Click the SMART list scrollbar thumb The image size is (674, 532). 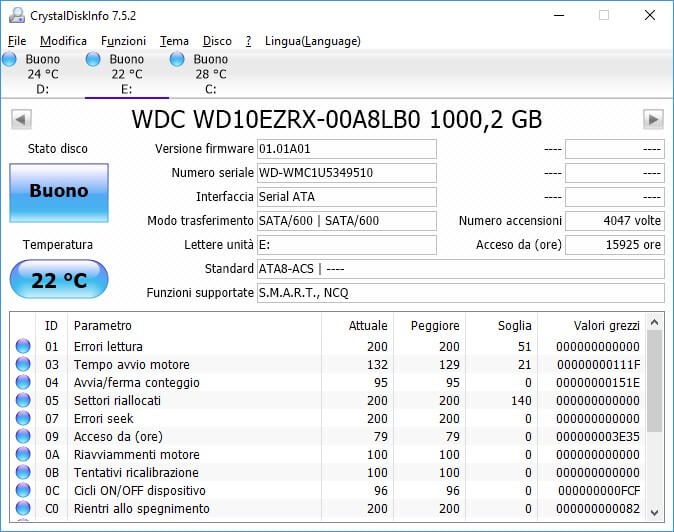[655, 381]
